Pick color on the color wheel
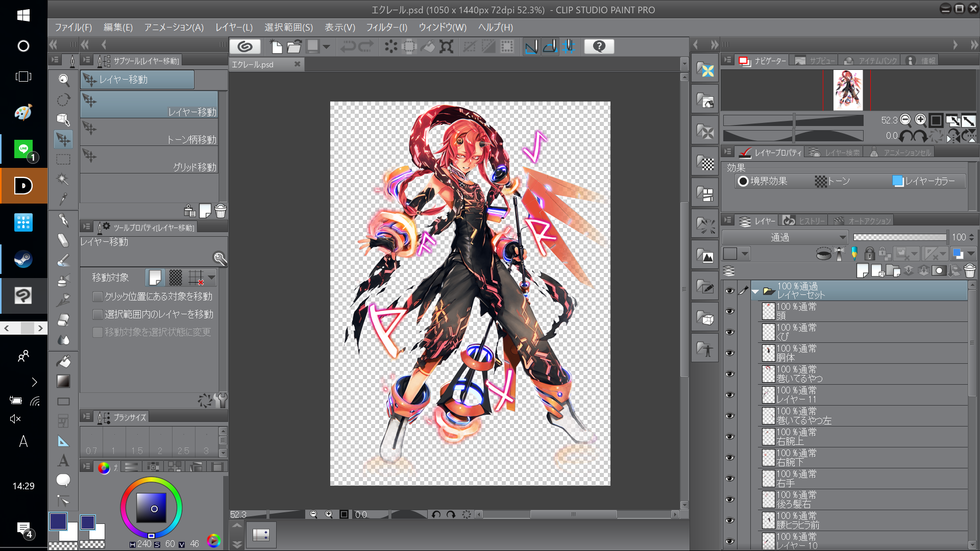Viewport: 980px width, 551px height. pos(151,507)
